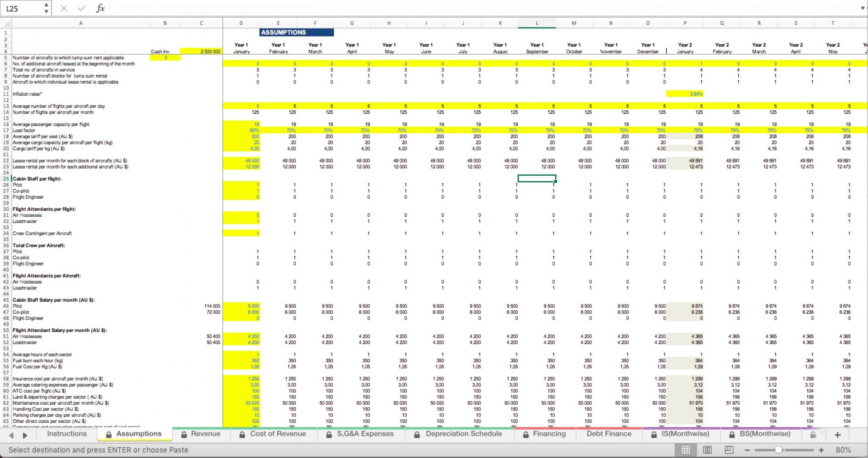Click the 80% zoom level value
868x458 pixels.
coord(843,450)
